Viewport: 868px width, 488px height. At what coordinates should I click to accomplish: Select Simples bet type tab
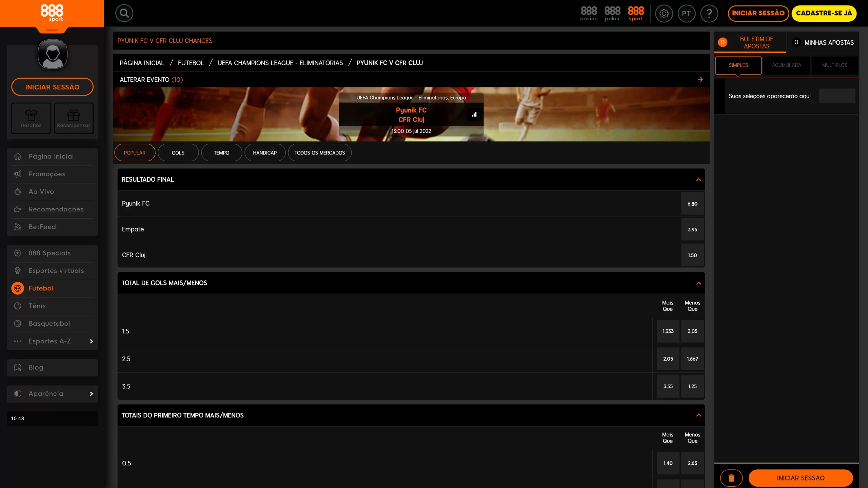pyautogui.click(x=738, y=65)
